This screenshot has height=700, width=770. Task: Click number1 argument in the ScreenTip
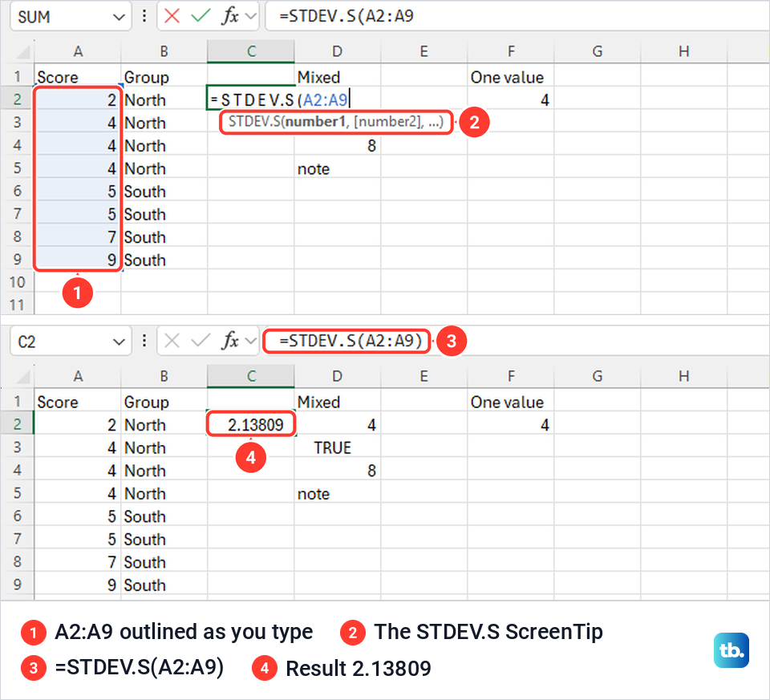coord(314,122)
